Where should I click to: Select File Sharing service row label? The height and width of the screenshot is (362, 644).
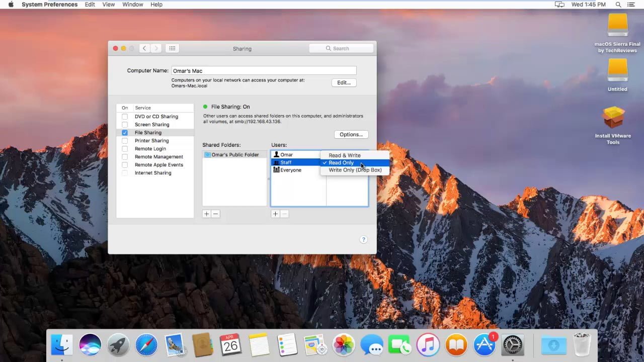coord(148,133)
